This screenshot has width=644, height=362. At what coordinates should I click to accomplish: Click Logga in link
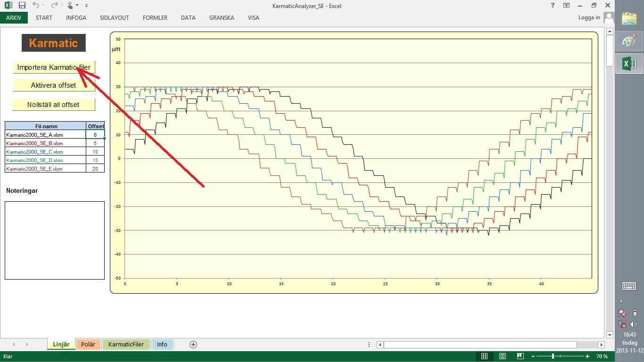[x=589, y=17]
